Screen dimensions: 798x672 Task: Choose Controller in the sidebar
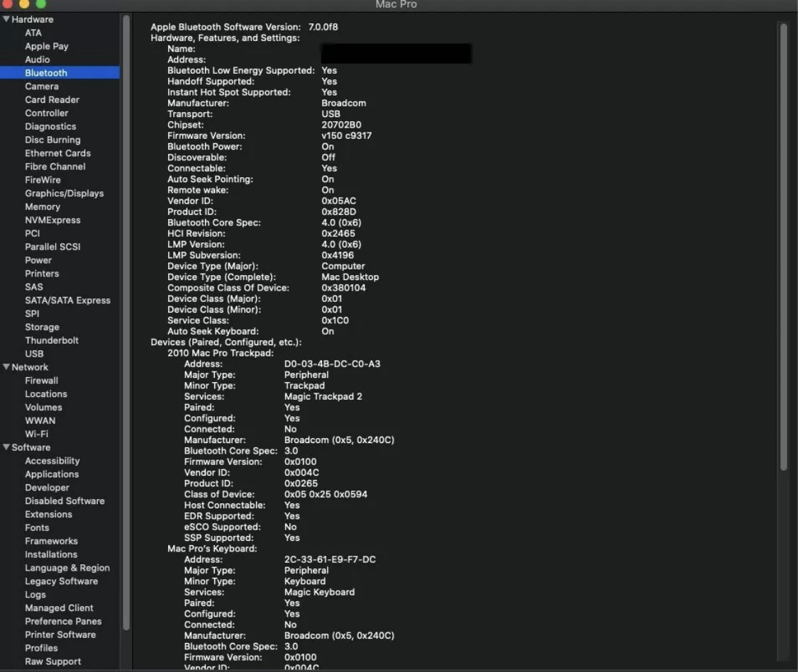(x=46, y=113)
